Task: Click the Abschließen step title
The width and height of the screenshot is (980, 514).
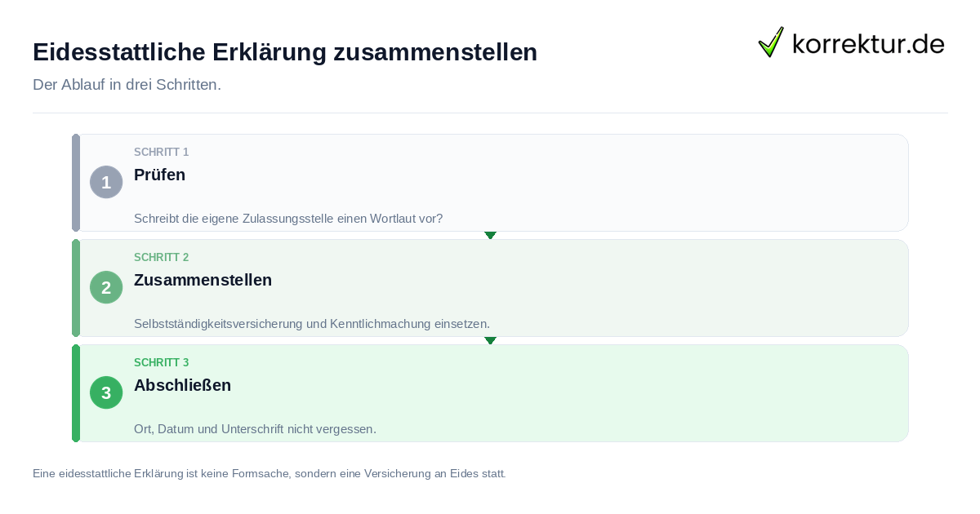Action: [x=182, y=385]
